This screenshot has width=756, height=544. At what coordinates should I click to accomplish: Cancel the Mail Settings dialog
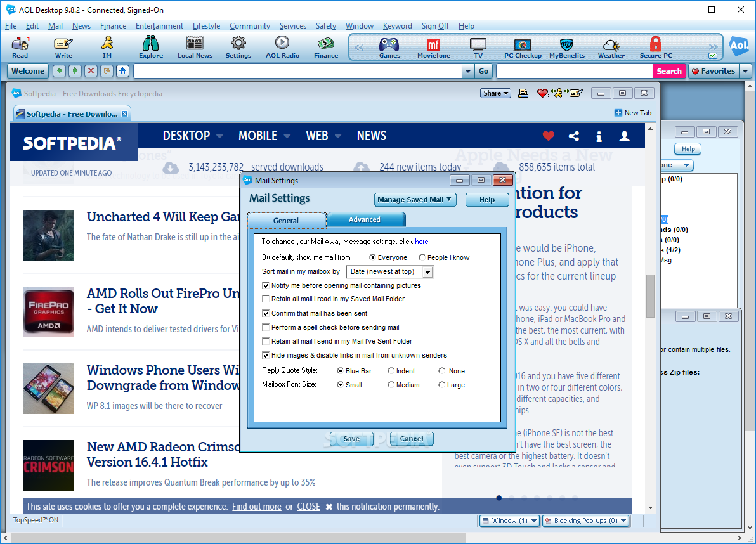coord(412,439)
